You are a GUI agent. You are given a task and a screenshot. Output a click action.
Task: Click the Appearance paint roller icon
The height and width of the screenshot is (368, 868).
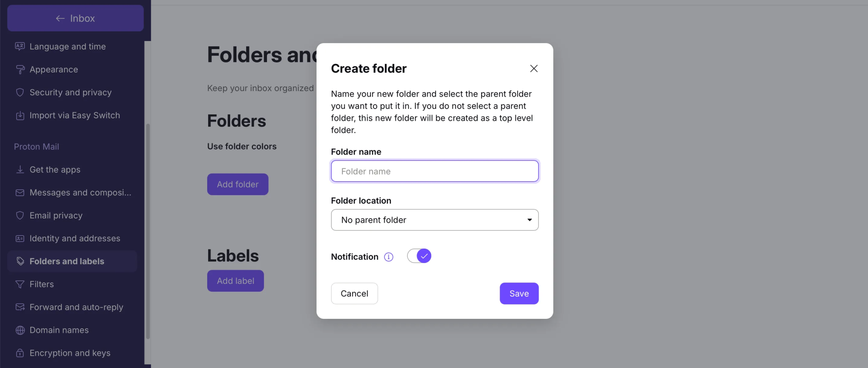point(20,69)
